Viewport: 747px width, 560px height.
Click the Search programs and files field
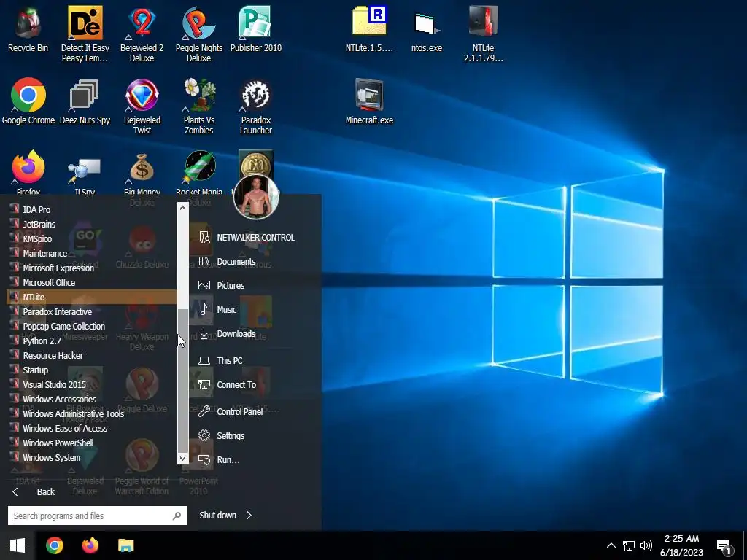click(97, 516)
